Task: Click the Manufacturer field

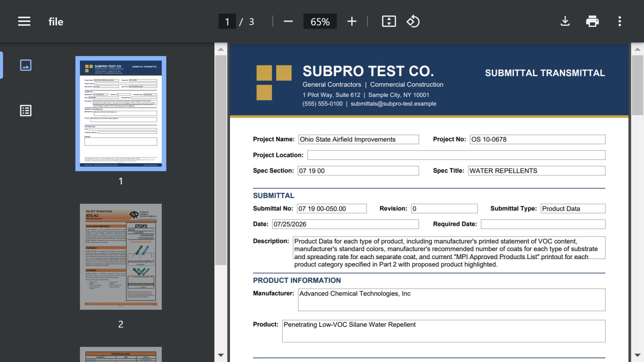Action: click(x=452, y=300)
